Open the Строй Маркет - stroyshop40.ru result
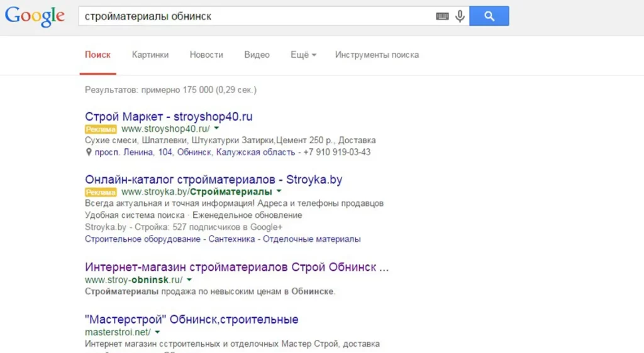The width and height of the screenshot is (644, 353). [169, 116]
